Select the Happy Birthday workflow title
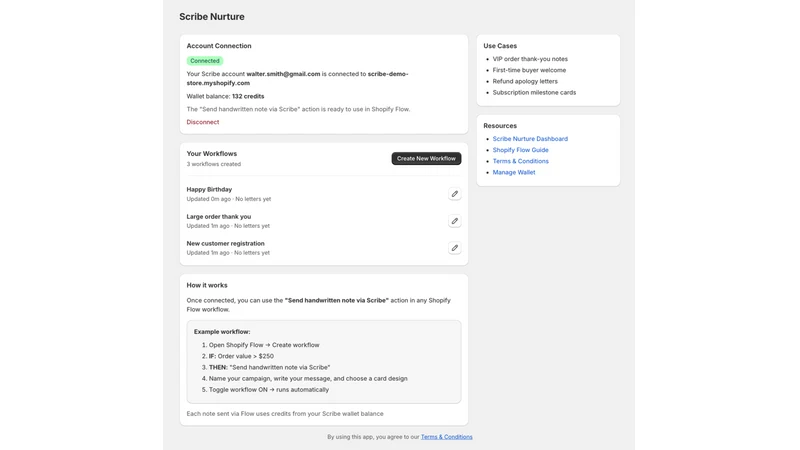 pyautogui.click(x=209, y=189)
